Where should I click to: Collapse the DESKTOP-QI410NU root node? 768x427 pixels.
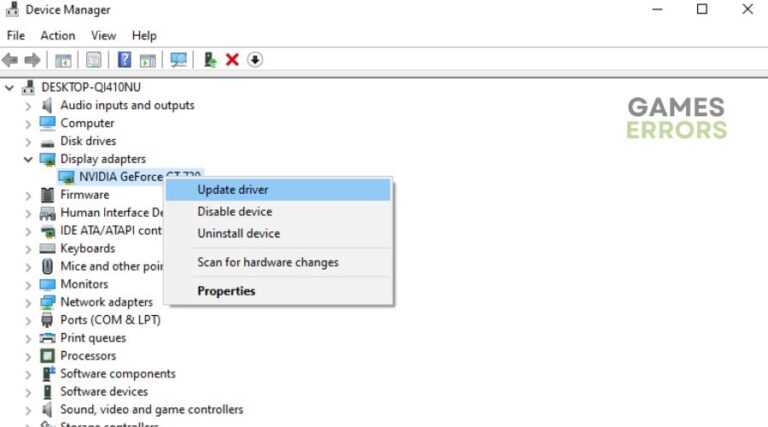[x=10, y=88]
